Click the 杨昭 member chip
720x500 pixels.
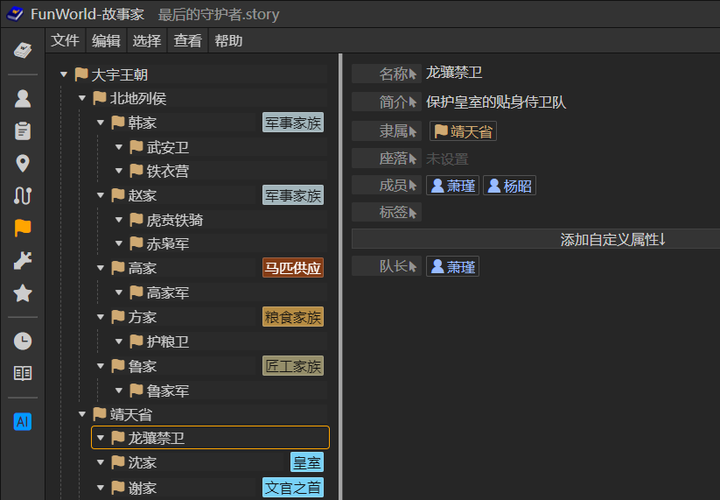(x=509, y=185)
